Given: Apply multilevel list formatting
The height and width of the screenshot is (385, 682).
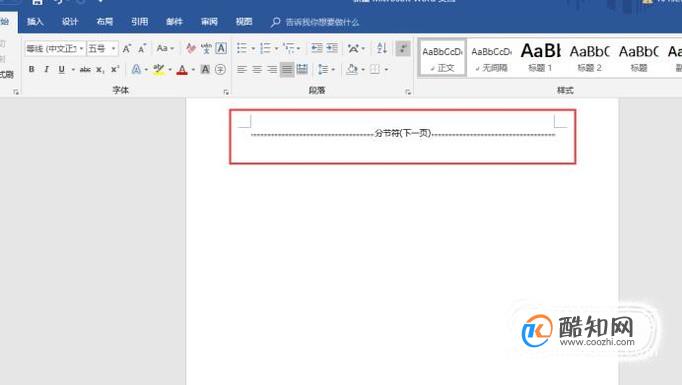Looking at the screenshot, I should 289,48.
